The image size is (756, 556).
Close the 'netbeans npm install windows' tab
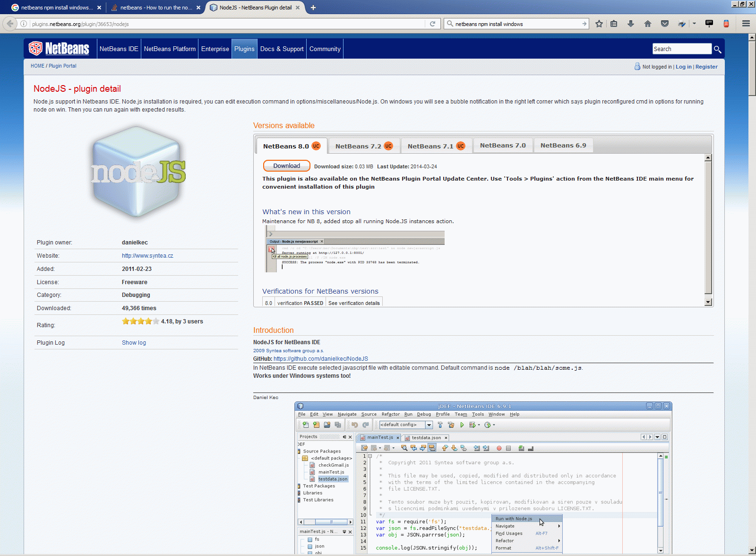coord(99,8)
